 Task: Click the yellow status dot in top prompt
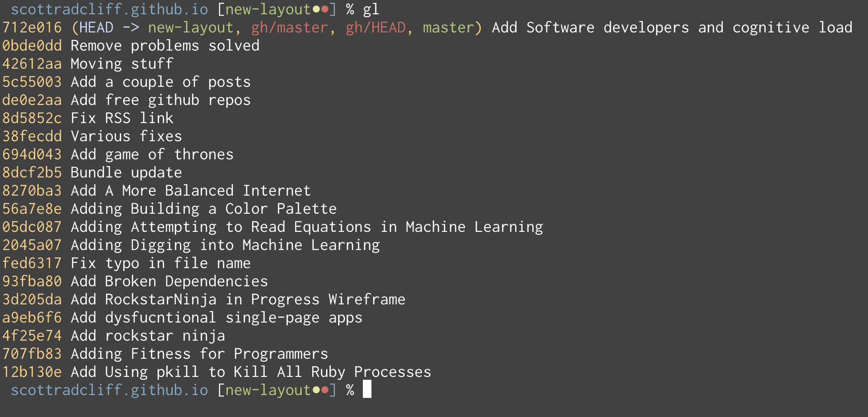coord(316,10)
